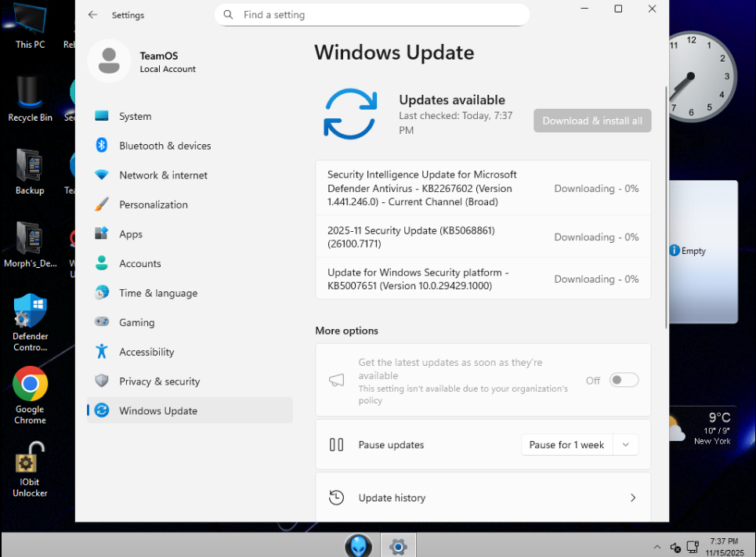Select the Backup desktop icon
The width and height of the screenshot is (756, 557).
(30, 172)
